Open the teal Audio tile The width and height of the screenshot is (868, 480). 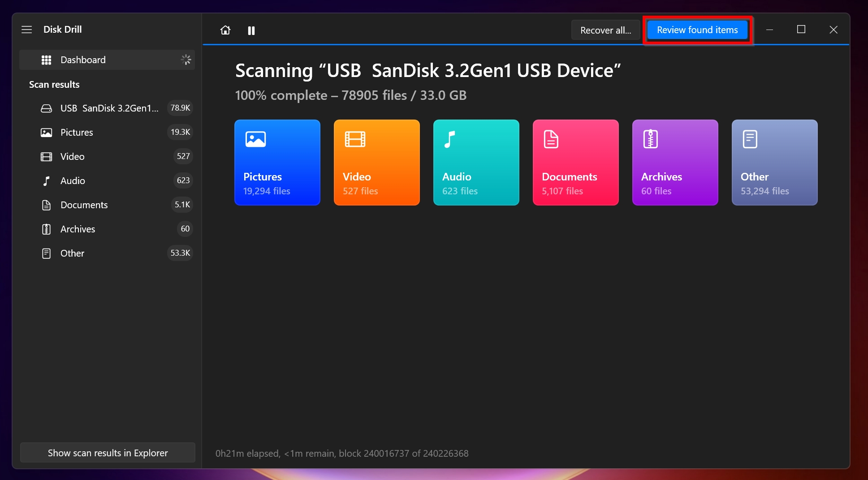476,163
